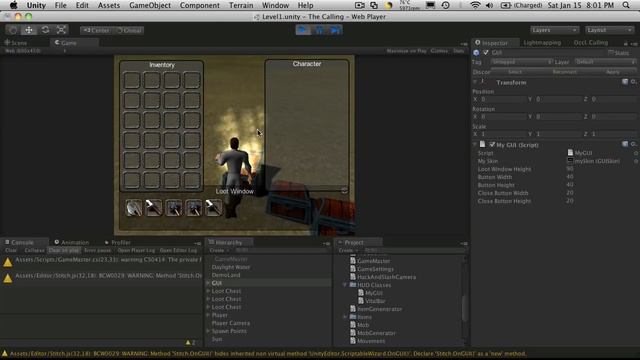Viewport: 640px width, 360px height.
Task: Toggle Gizmos in Game view
Action: click(439, 51)
